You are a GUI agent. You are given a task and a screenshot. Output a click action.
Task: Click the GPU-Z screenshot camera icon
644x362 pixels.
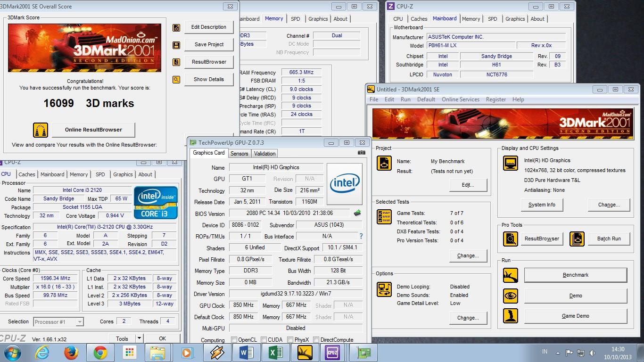(362, 153)
